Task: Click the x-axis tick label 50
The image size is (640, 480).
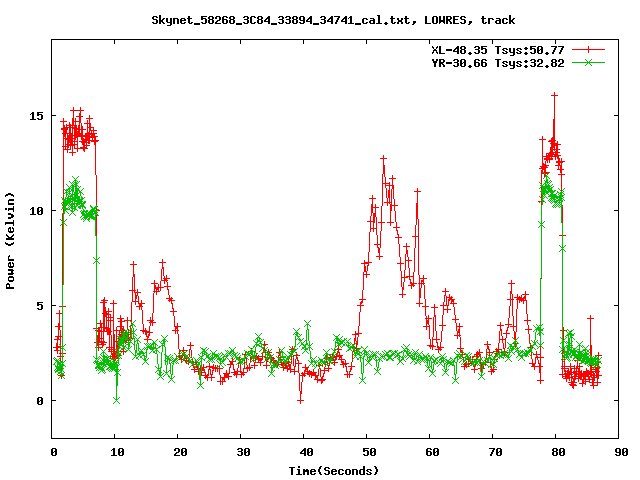Action: [369, 452]
